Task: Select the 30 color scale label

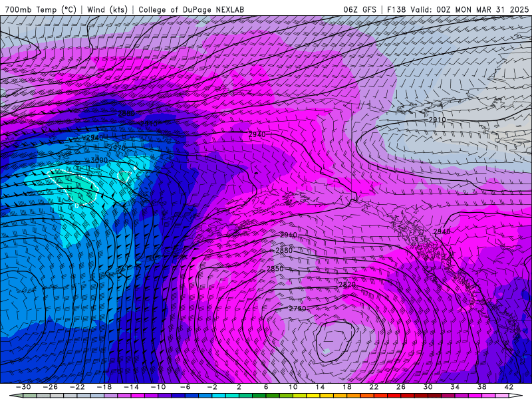Action: point(428,387)
